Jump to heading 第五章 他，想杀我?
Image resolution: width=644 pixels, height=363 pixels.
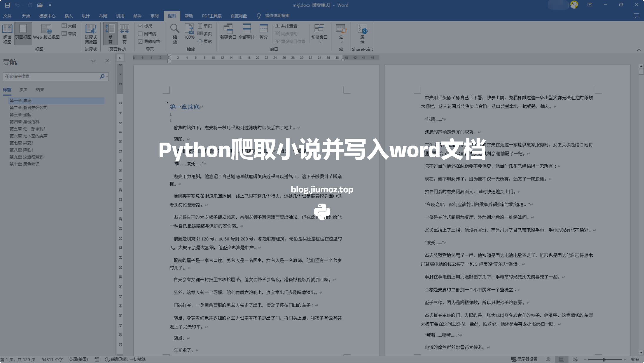coord(27,129)
